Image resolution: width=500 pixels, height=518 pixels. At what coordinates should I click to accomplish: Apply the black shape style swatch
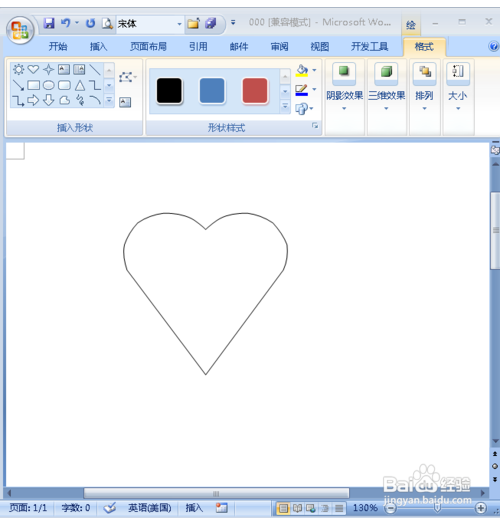169,91
